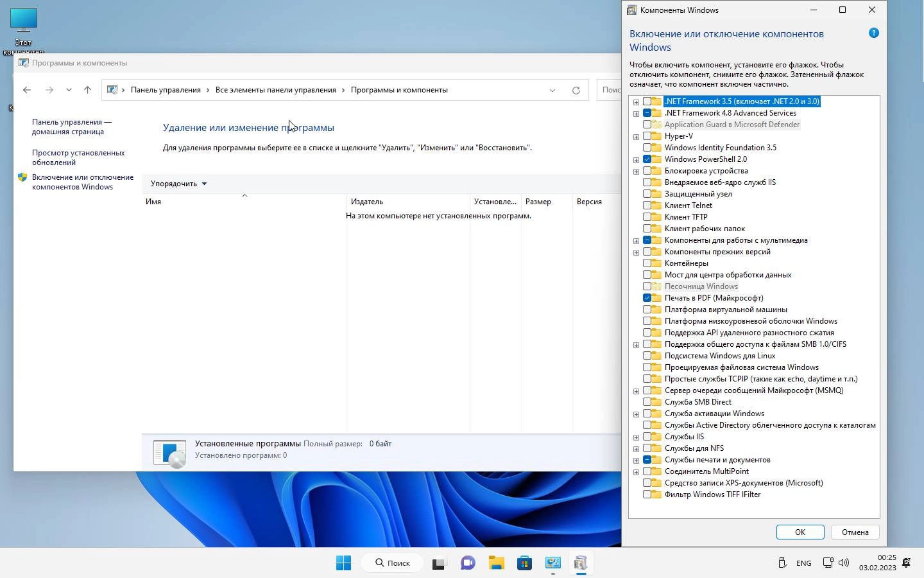Screen dimensions: 924x578
Task: Uncheck Windows PowerShell 2.0 checkbox
Action: coord(647,159)
